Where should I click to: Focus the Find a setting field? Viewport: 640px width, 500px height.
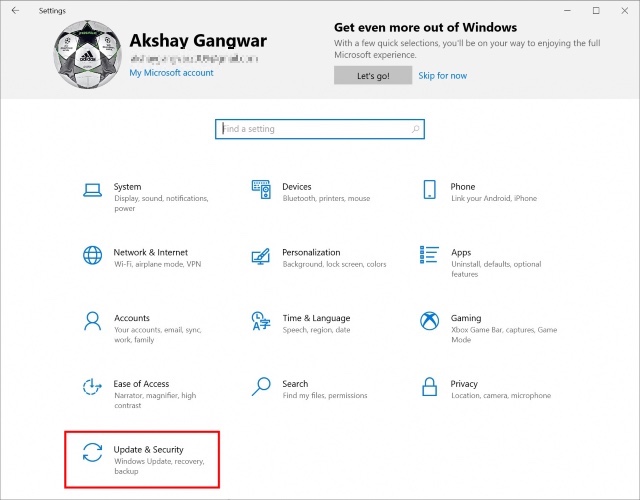[x=320, y=129]
